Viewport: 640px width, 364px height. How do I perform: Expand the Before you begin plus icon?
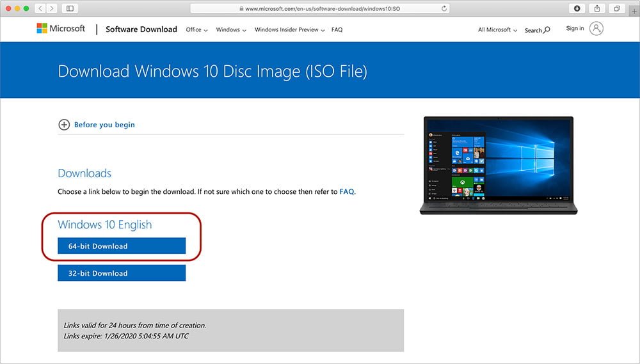pyautogui.click(x=64, y=125)
